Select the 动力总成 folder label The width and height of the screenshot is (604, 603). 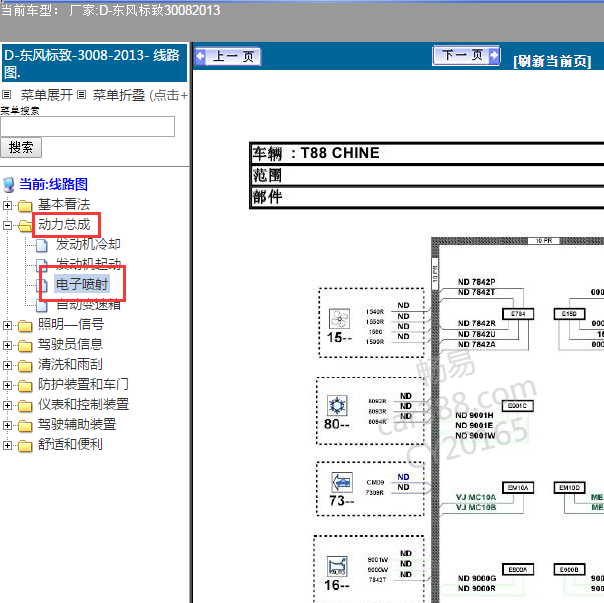[x=64, y=225]
